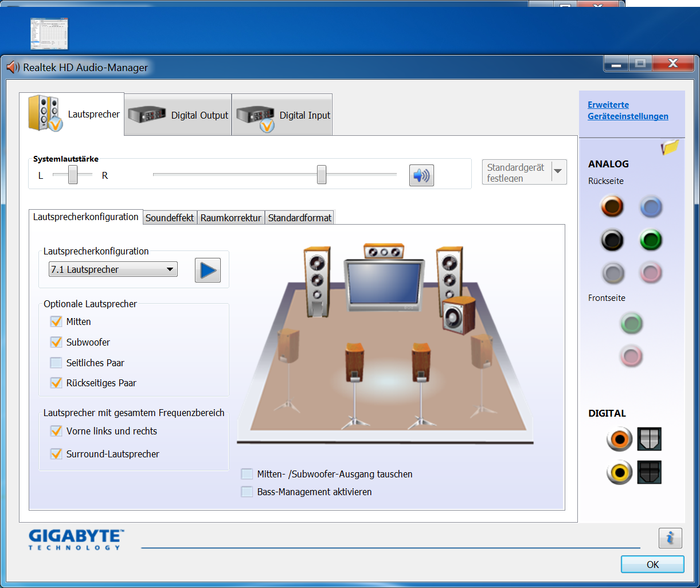Click the information button icon
Screen dimensions: 700x588
pyautogui.click(x=670, y=539)
